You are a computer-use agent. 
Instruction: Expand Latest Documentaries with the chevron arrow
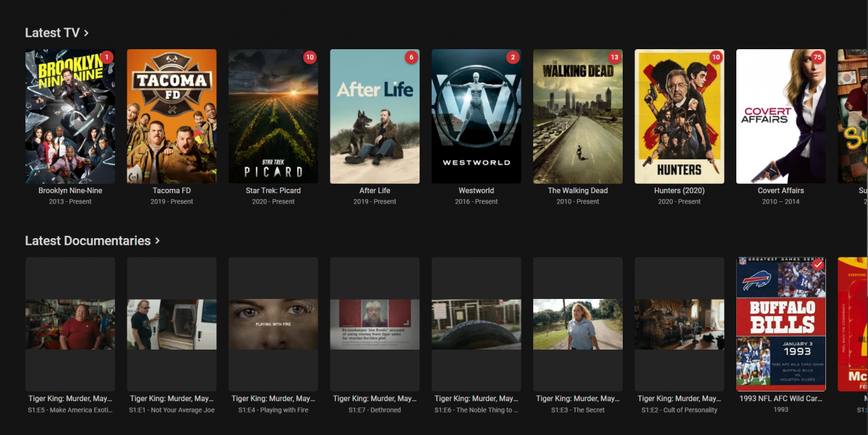point(158,241)
